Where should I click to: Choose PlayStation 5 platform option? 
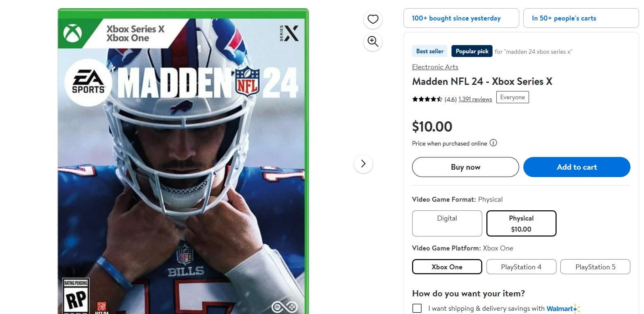point(595,267)
